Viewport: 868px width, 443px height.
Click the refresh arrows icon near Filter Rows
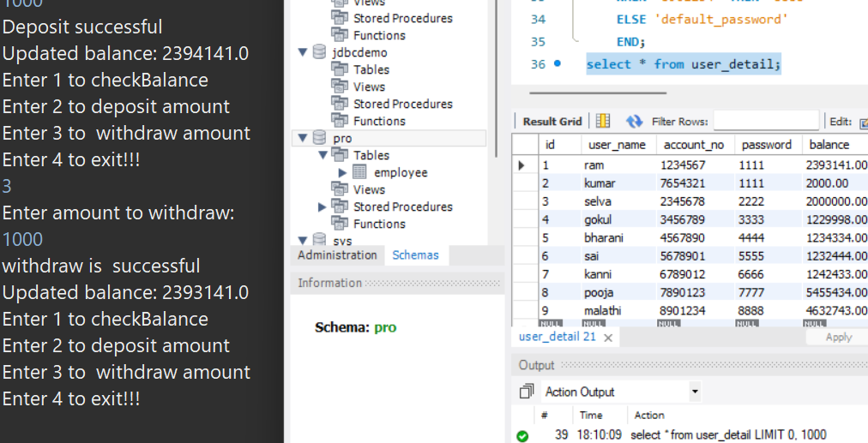[x=634, y=121]
